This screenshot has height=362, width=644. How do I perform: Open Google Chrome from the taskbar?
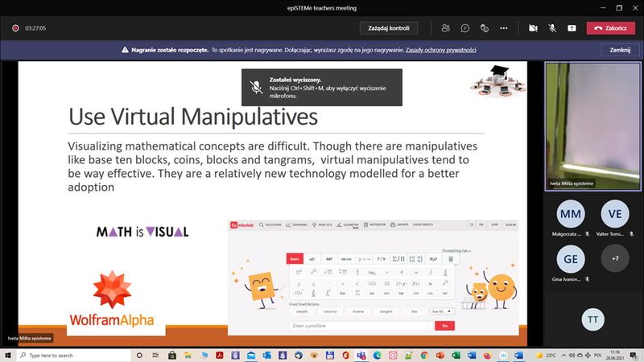(x=424, y=356)
